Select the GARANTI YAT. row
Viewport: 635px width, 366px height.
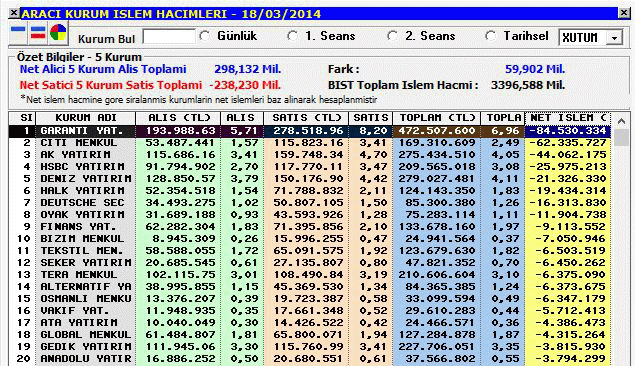[x=310, y=131]
